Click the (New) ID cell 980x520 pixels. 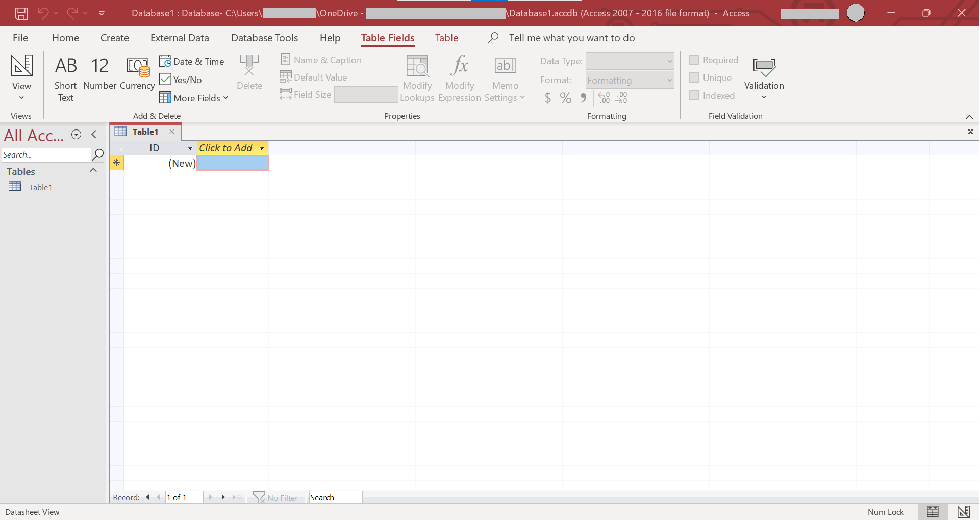(x=160, y=163)
